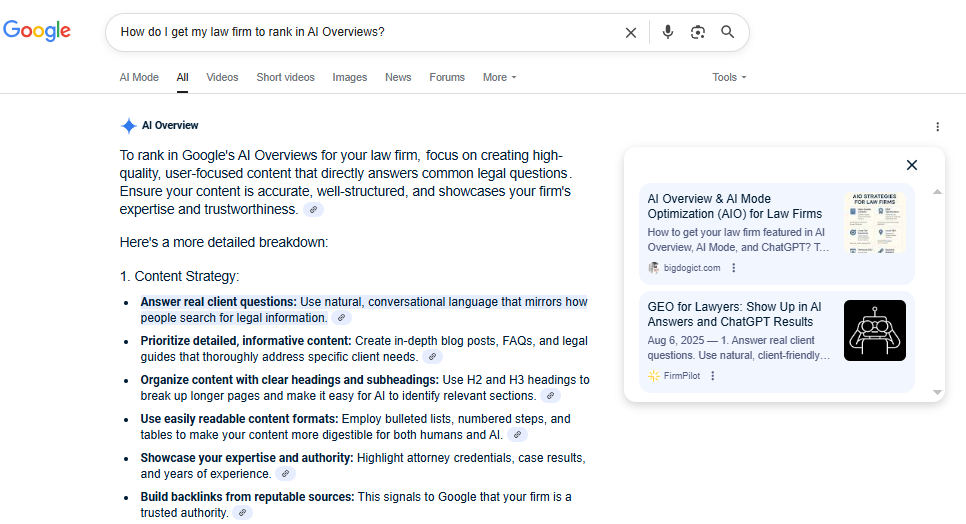
Task: Open the News tab
Action: [398, 77]
